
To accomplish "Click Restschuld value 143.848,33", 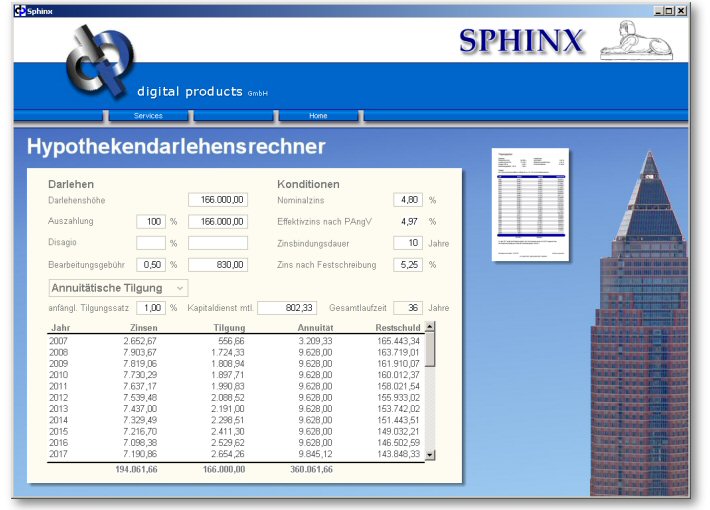I will (398, 454).
